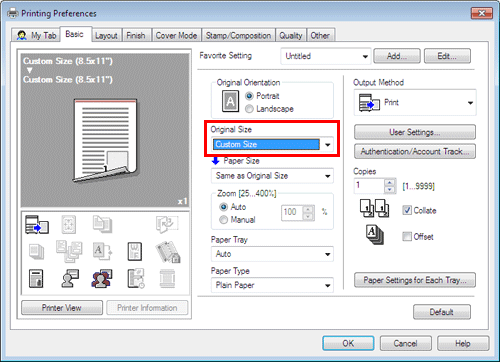Expand the Paper Size dropdown
The height and width of the screenshot is (362, 500).
click(272, 176)
